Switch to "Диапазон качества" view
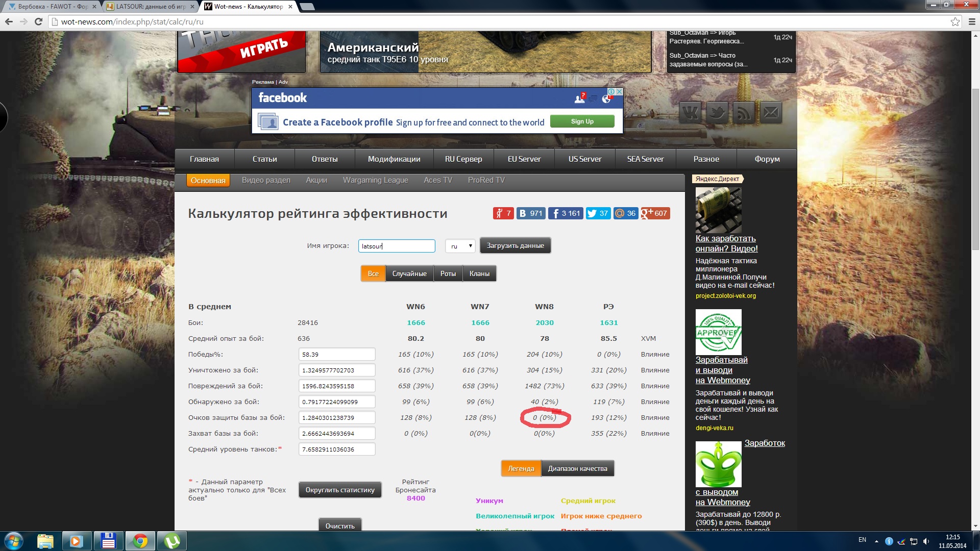This screenshot has height=551, width=980. (577, 468)
